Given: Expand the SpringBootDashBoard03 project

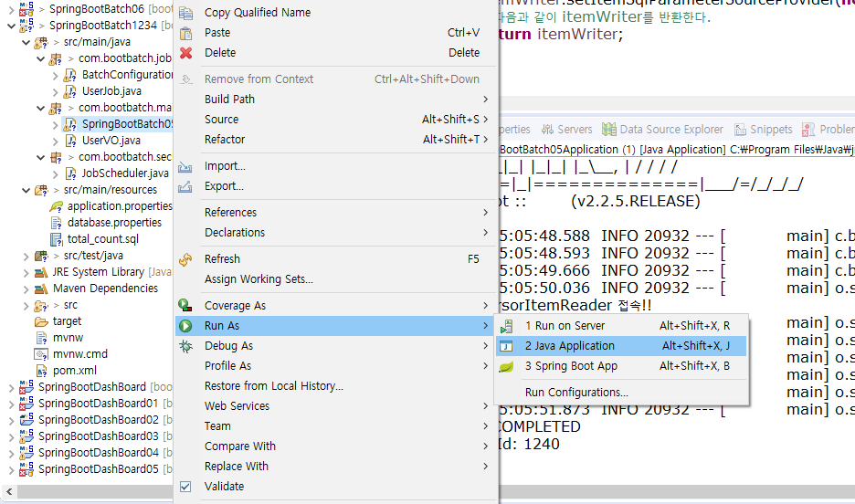Looking at the screenshot, I should tap(11, 437).
